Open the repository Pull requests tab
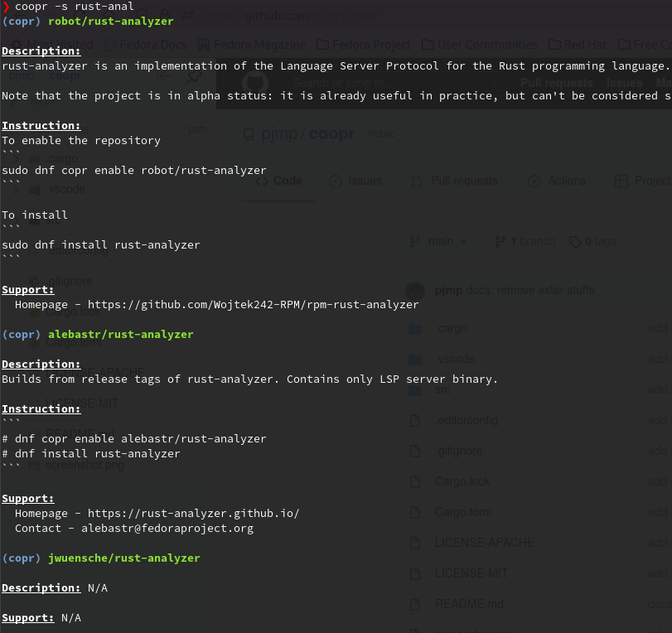Viewport: 672px width, 633px height. [x=454, y=181]
